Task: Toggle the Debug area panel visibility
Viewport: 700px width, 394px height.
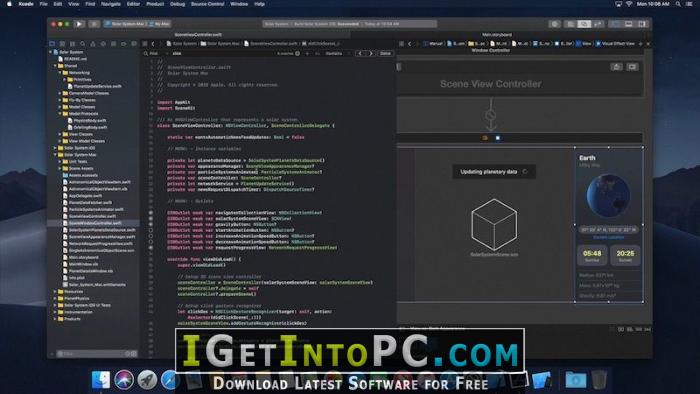Action: tap(629, 24)
